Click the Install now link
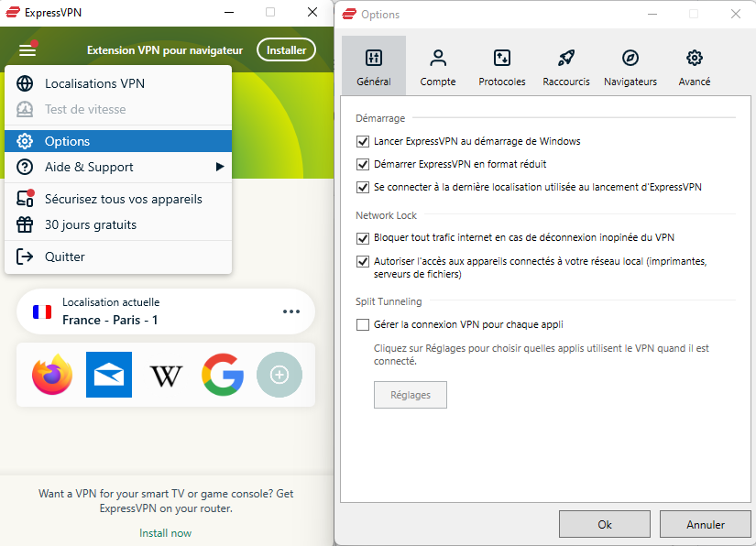Screen dimensions: 756x546 pyautogui.click(x=165, y=533)
